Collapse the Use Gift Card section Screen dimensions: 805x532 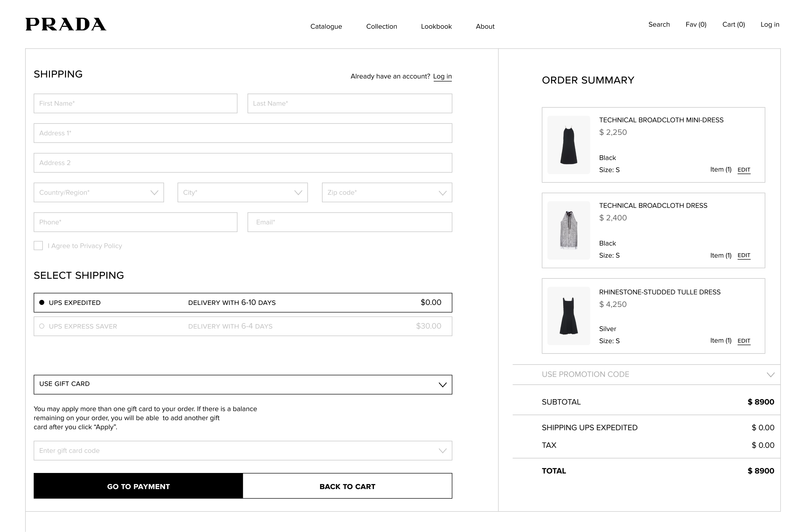[442, 385]
